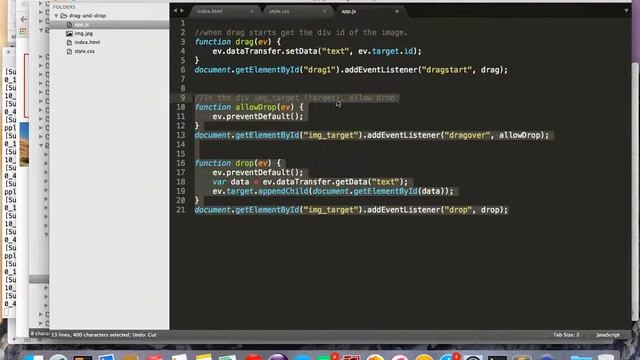Click the app.js file icon

[69, 25]
